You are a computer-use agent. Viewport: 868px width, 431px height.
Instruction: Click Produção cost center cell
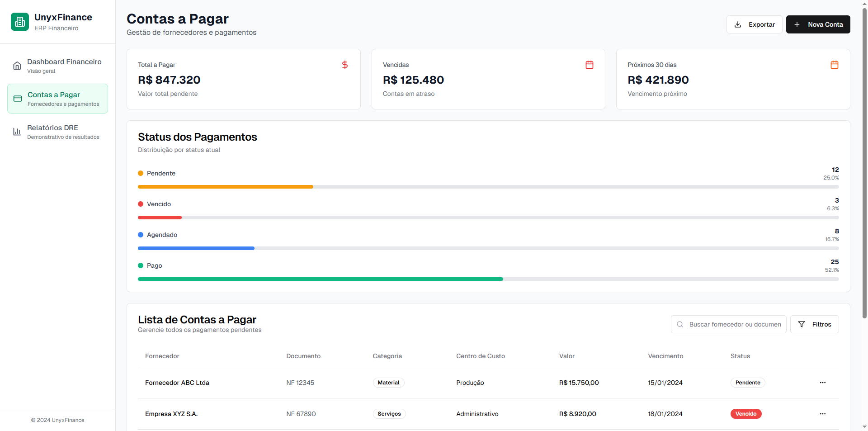click(470, 383)
